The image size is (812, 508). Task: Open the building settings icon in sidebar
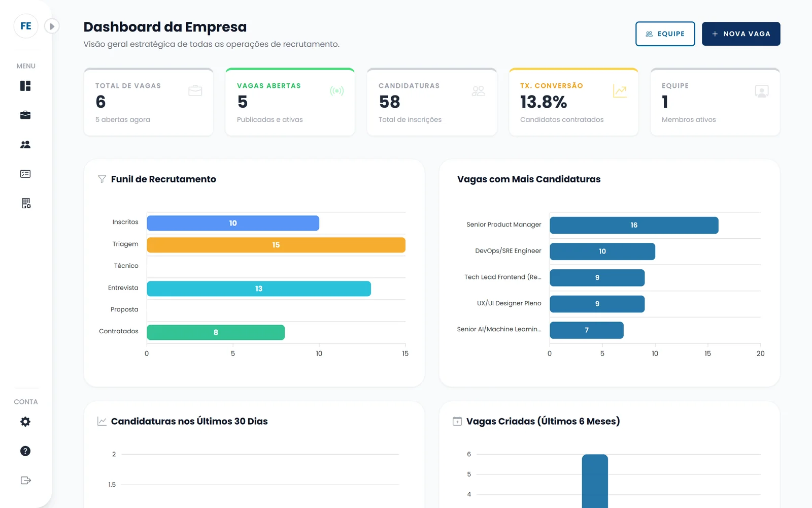(x=26, y=203)
